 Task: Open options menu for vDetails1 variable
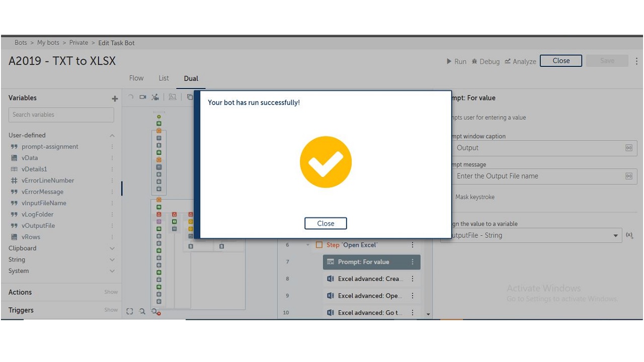(x=112, y=169)
